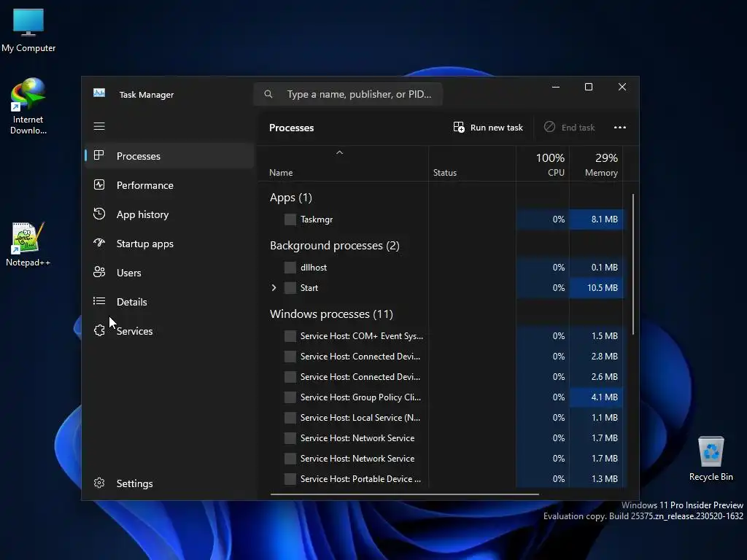
Task: Click the Processes sidebar icon
Action: (x=99, y=155)
